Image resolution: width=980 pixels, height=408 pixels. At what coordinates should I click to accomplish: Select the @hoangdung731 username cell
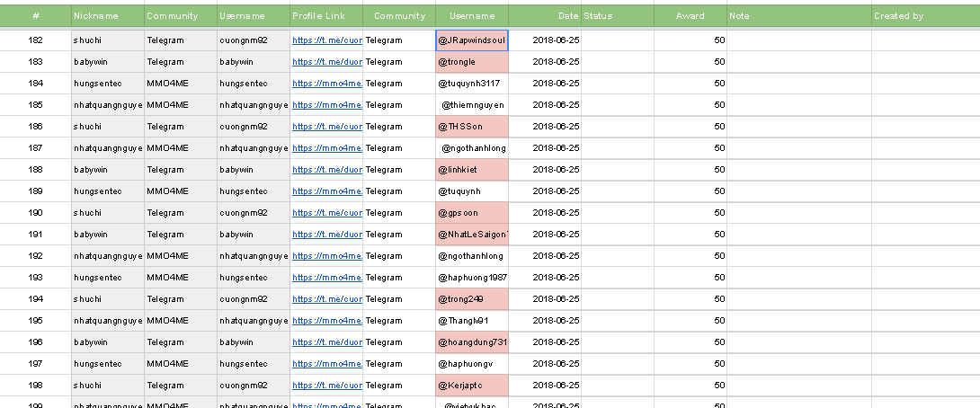pos(472,342)
